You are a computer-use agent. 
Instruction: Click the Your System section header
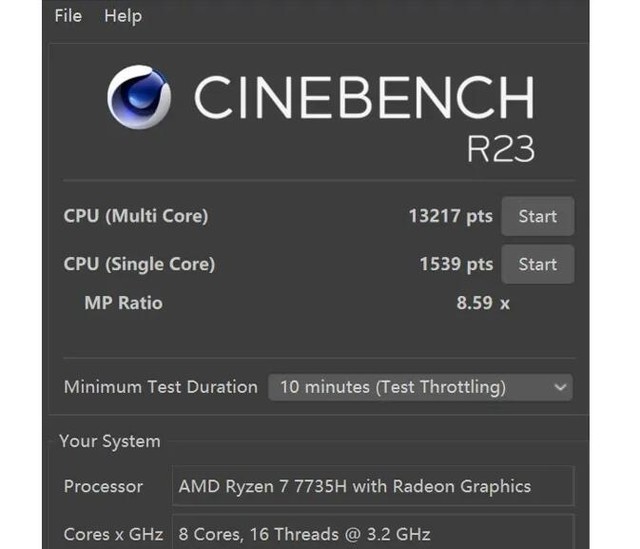pos(109,441)
